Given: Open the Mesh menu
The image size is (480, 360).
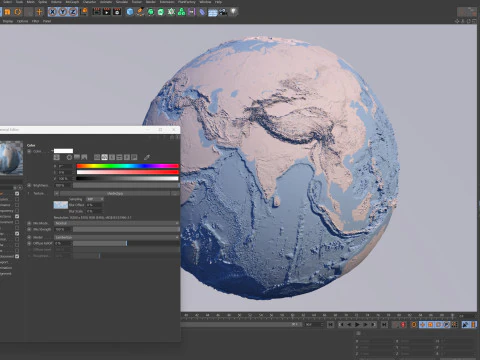Looking at the screenshot, I should pyautogui.click(x=31, y=2).
